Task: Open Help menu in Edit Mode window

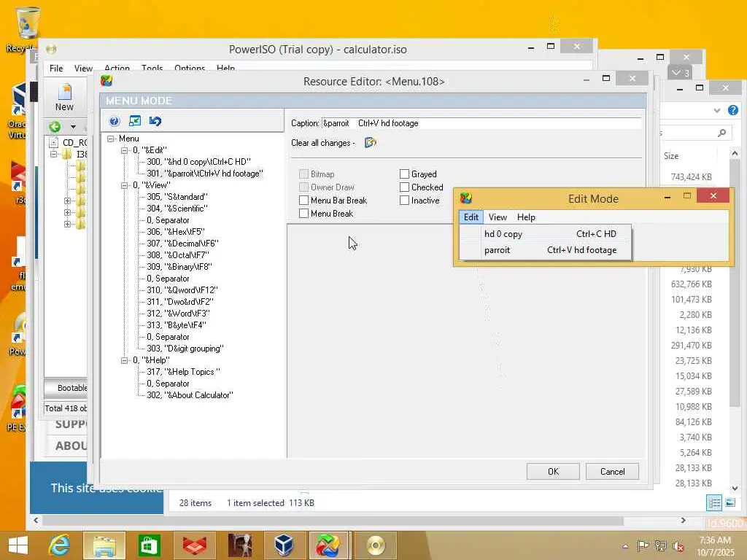Action: click(x=526, y=217)
